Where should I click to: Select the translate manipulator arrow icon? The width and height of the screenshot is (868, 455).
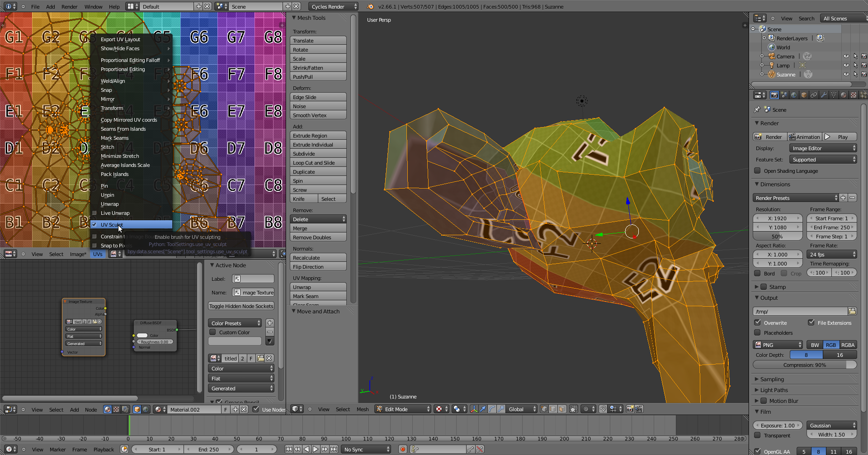click(x=483, y=409)
